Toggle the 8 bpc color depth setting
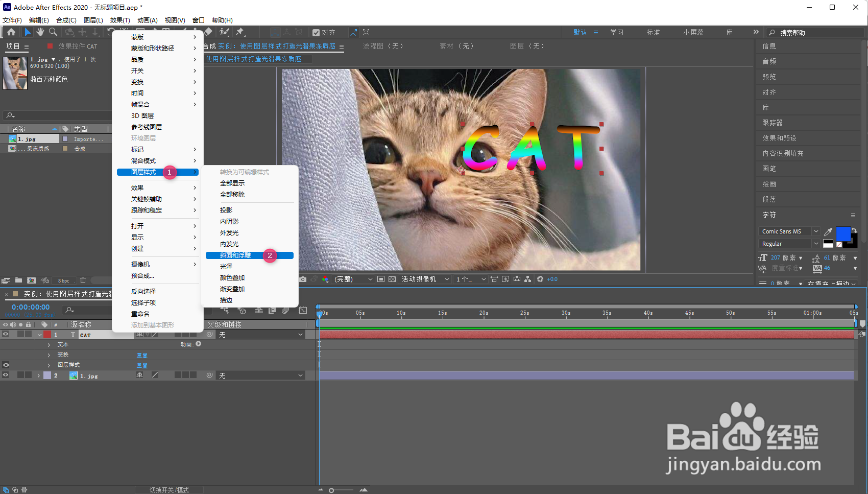This screenshot has height=494, width=868. coord(64,280)
